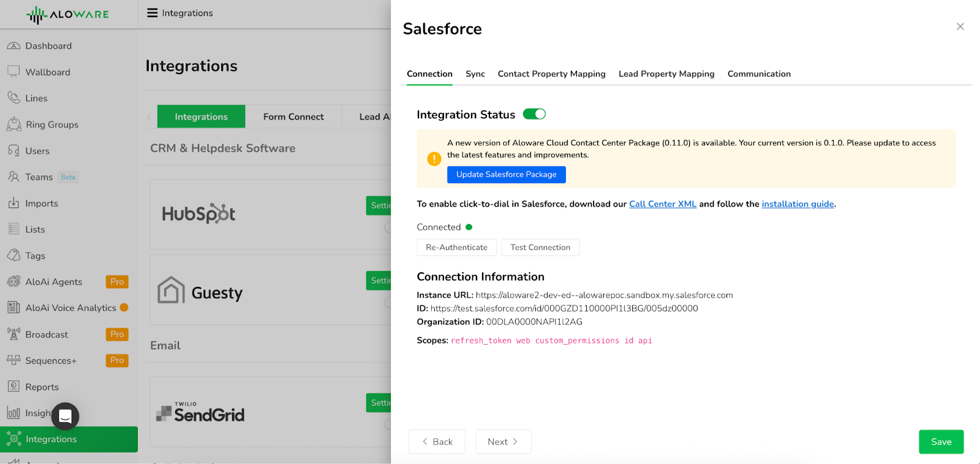980x464 pixels.
Task: Click the Email section heading
Action: point(165,345)
